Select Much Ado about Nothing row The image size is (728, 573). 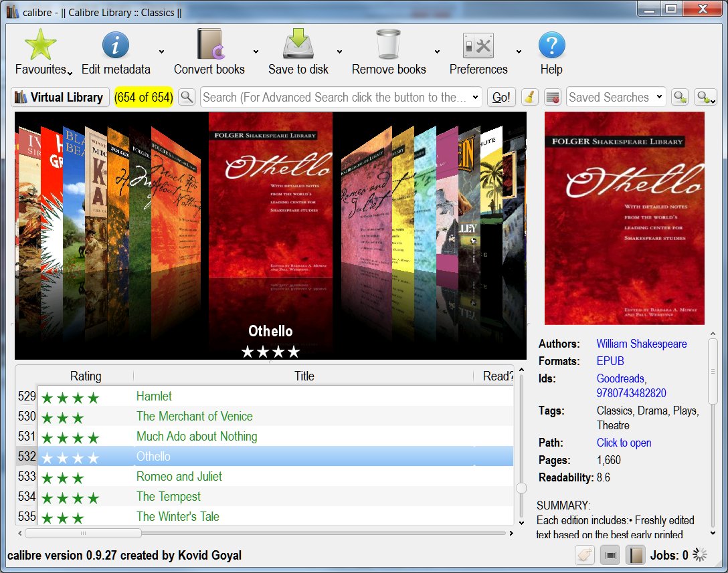276,436
